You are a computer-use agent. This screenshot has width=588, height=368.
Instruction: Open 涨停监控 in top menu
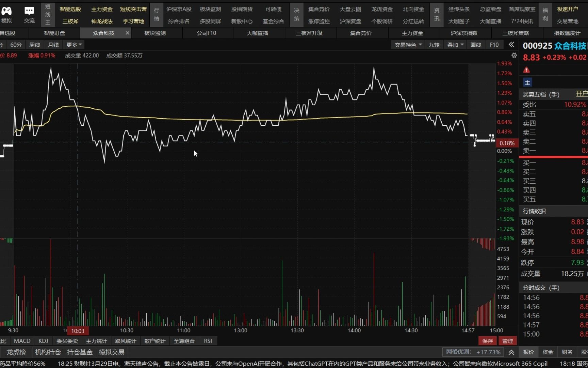pos(319,21)
